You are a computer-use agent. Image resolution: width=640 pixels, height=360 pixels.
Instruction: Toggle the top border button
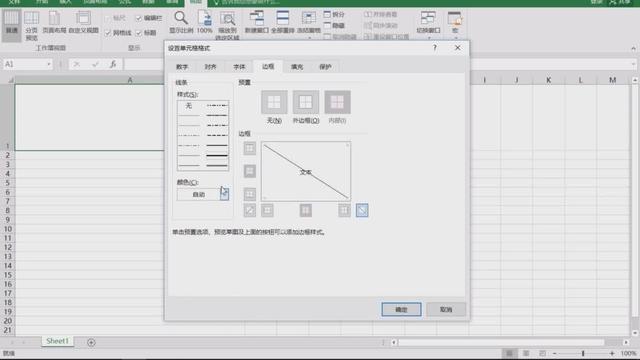click(249, 148)
